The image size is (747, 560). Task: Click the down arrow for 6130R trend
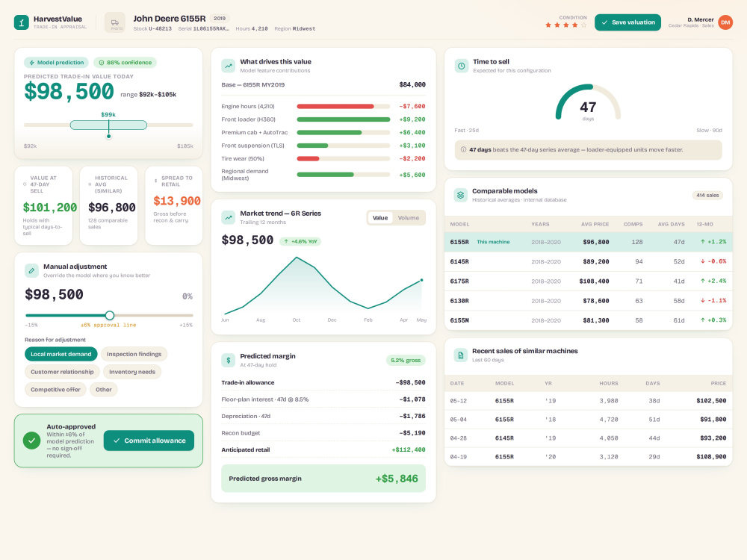click(703, 300)
